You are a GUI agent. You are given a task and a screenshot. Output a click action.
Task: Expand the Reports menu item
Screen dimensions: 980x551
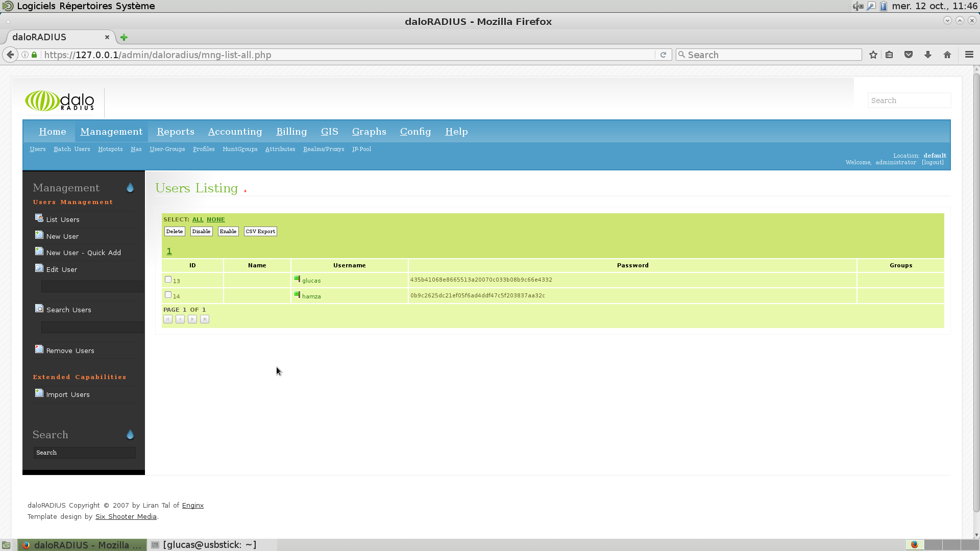[176, 131]
